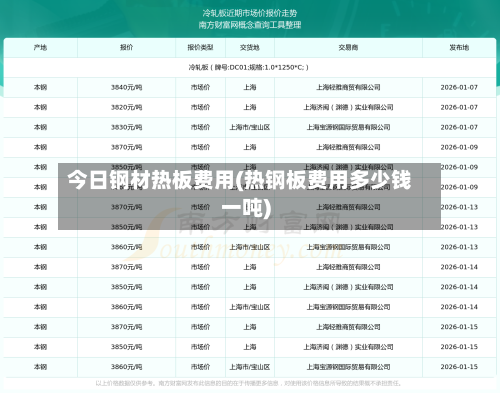Screen dimensions: 500x393
Task: Click the price 3840元/吨
Action: pyautogui.click(x=126, y=87)
